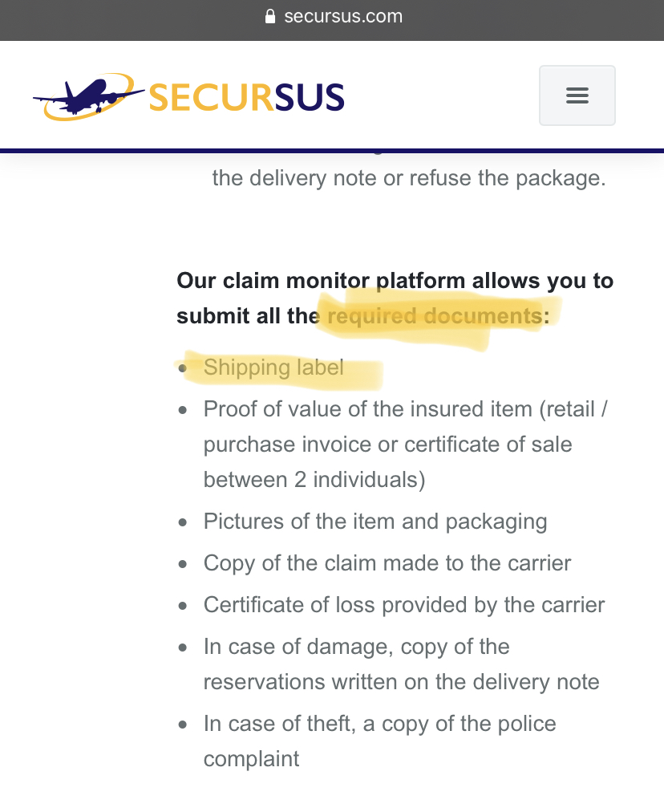Select "Pictures of the item and packaging"
The width and height of the screenshot is (664, 812).
pos(375,522)
